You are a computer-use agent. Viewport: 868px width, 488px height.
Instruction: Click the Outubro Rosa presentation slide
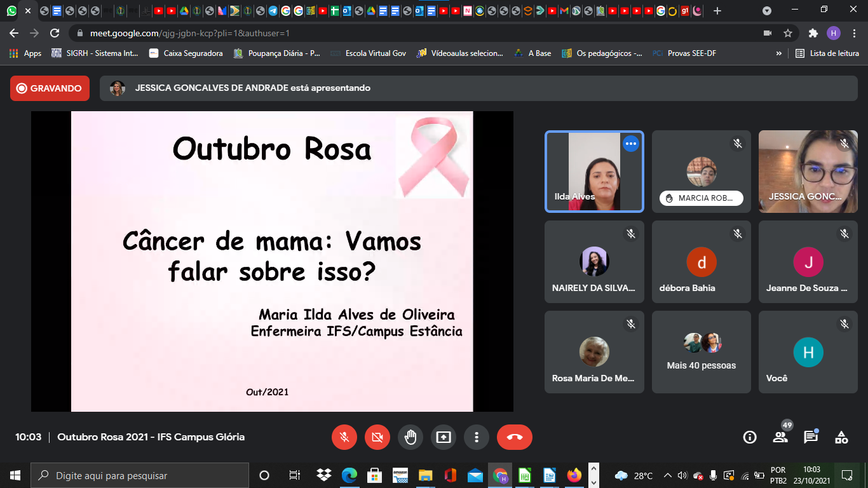pyautogui.click(x=272, y=261)
